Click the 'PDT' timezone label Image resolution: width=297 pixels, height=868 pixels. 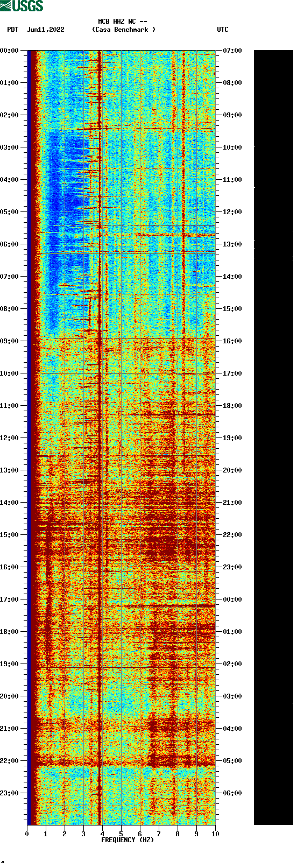[13, 30]
